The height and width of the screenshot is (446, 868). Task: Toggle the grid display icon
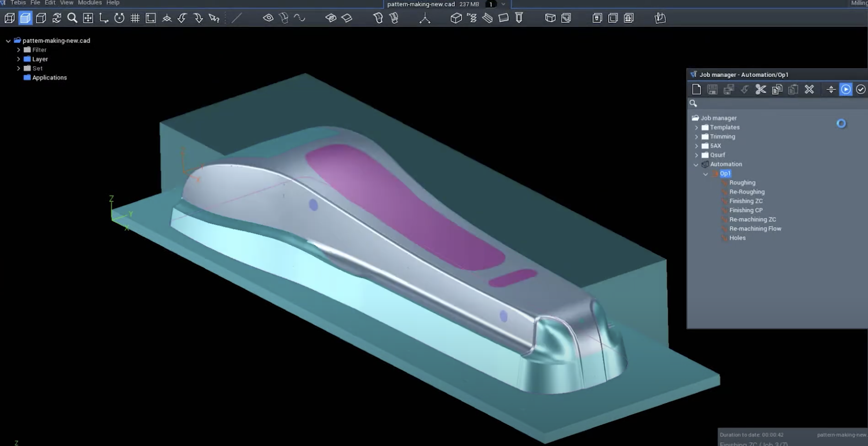coord(135,18)
